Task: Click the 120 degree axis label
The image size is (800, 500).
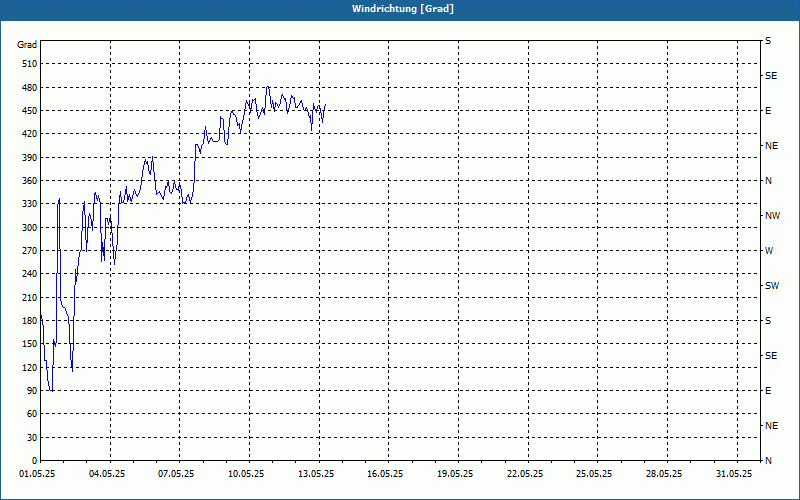Action: [30, 367]
